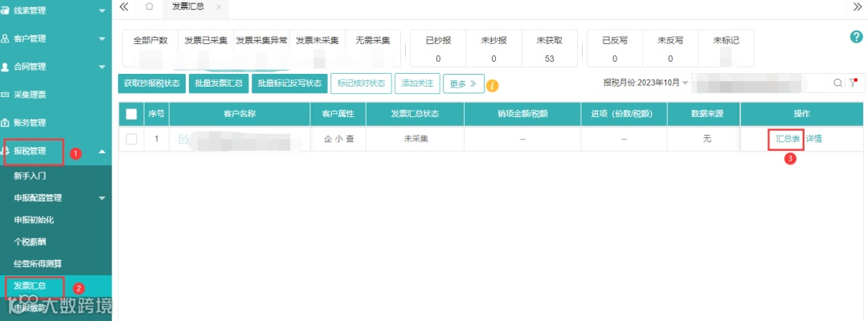Viewport: 868px width, 321px height.
Task: Go to the home tab icon
Action: click(x=149, y=6)
